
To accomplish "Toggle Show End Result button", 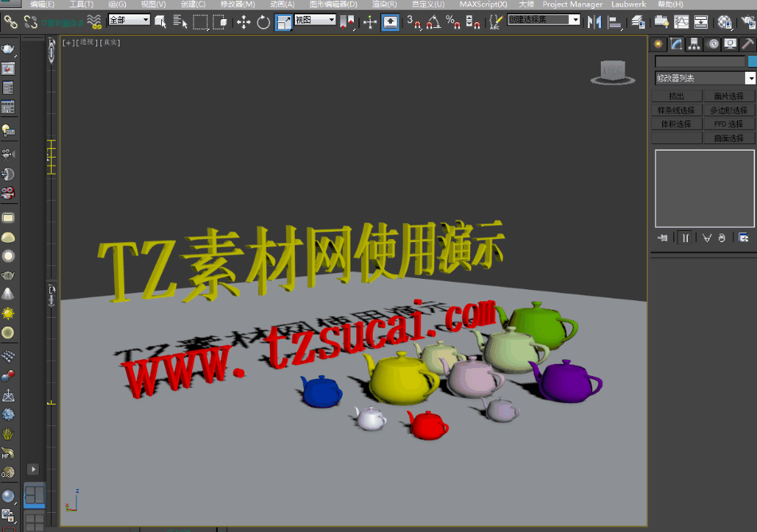I will click(685, 238).
